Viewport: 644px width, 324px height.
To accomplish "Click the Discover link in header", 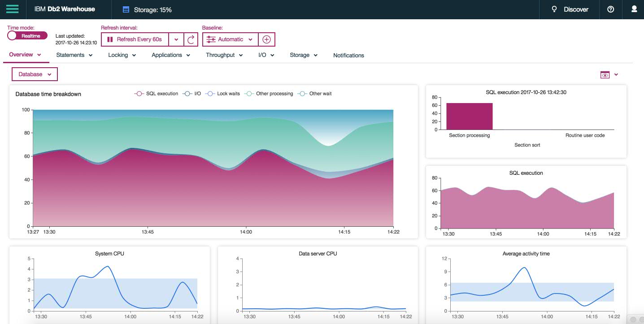I will pyautogui.click(x=576, y=9).
